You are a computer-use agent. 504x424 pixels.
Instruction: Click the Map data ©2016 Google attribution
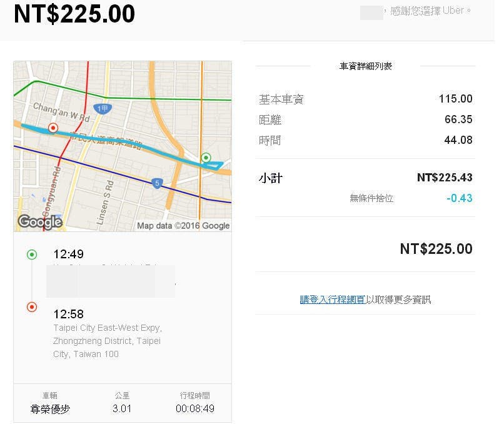tap(183, 226)
